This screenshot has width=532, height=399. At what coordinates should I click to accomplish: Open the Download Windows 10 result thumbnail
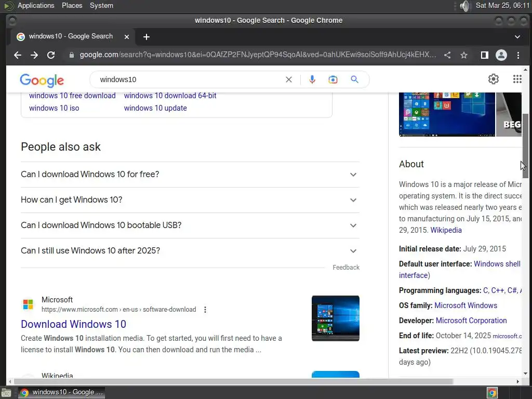tap(336, 318)
